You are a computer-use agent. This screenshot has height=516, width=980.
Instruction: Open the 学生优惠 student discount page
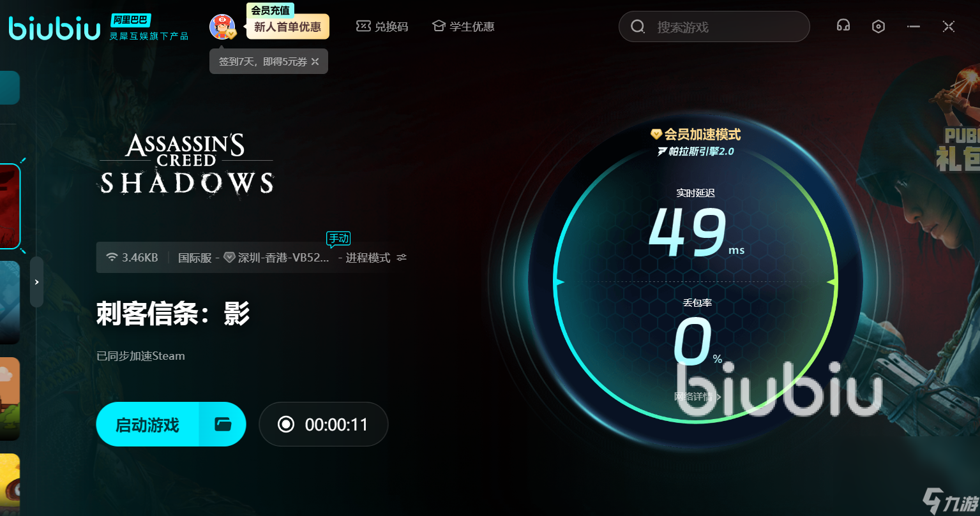[x=463, y=27]
